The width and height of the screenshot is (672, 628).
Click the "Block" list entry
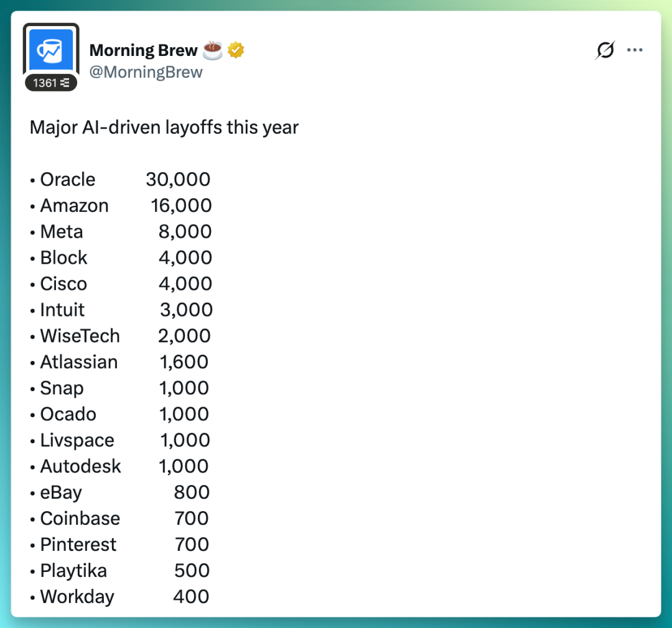tap(64, 258)
